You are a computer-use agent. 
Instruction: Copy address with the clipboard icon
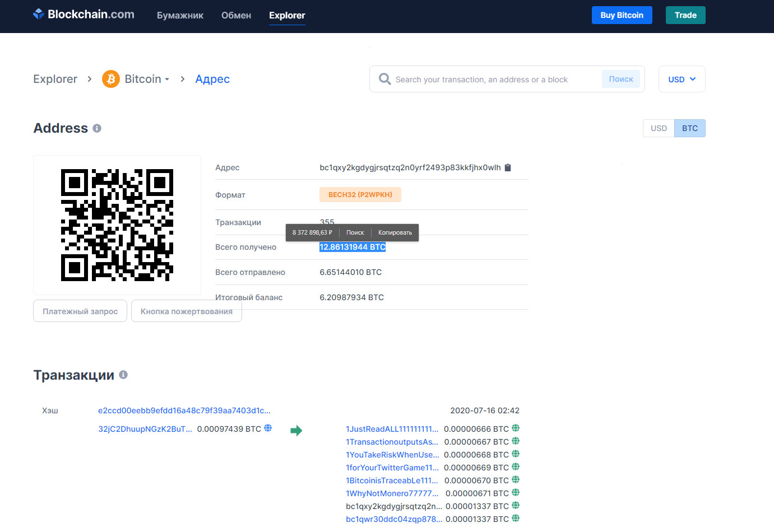[x=508, y=167]
